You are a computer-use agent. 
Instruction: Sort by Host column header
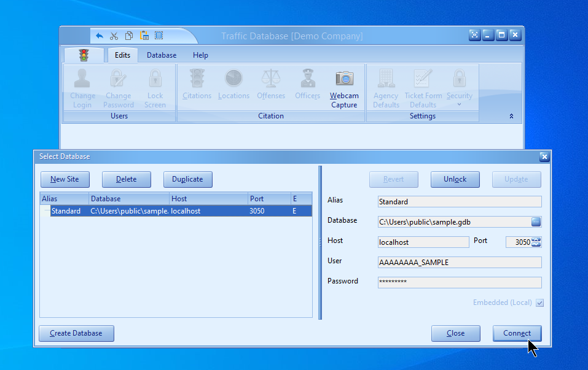[x=208, y=199]
